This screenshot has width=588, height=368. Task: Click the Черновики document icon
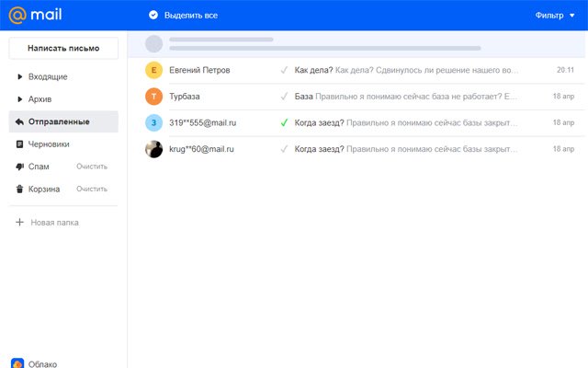pos(19,144)
